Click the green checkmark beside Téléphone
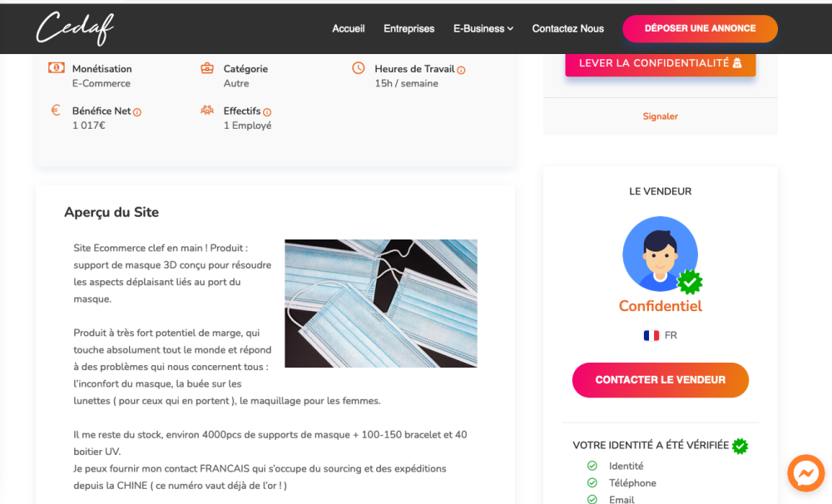Screen dimensions: 832x504 [x=592, y=482]
